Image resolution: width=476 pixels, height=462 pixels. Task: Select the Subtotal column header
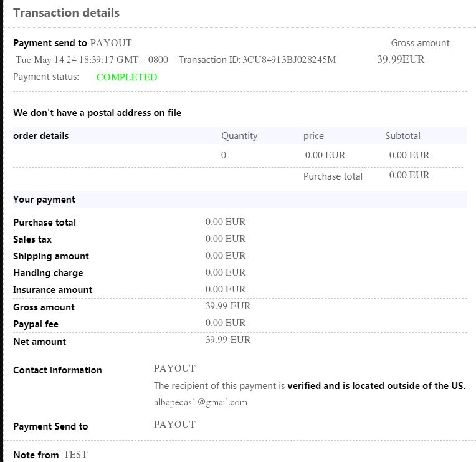402,136
